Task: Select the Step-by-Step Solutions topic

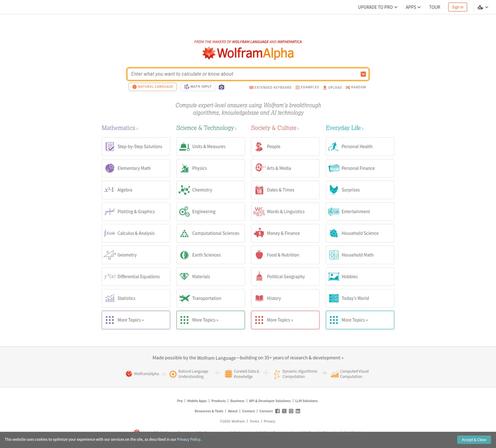Action: (136, 146)
